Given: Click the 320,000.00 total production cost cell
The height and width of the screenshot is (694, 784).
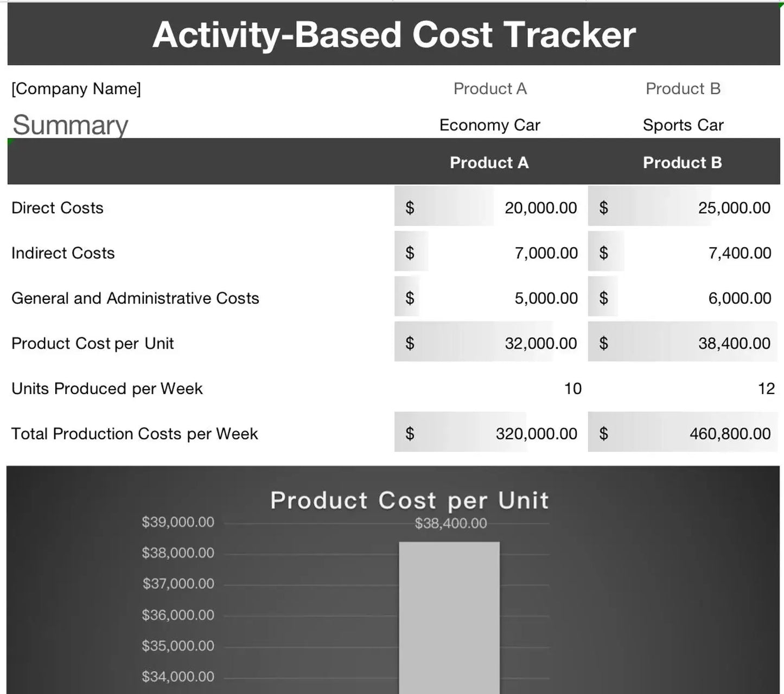Looking at the screenshot, I should click(536, 434).
